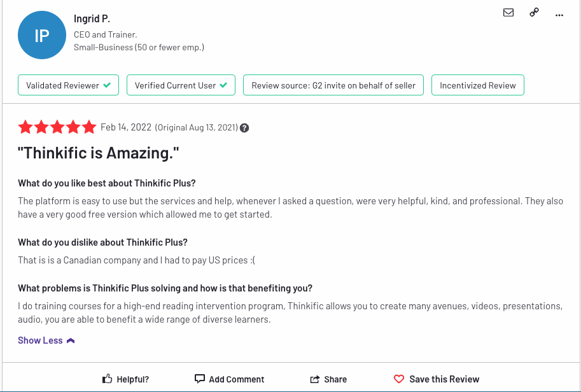This screenshot has width=581, height=392.
Task: Open the three-dots more options menu
Action: tap(559, 15)
